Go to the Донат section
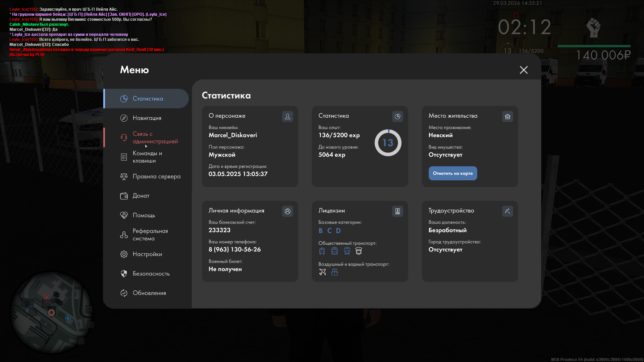This screenshot has width=644, height=362. 141,196
